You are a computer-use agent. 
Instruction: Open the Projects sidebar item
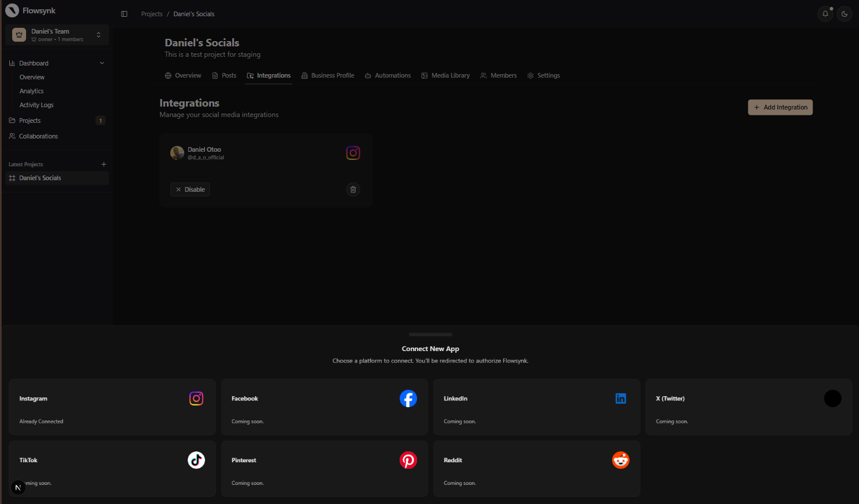pos(30,120)
